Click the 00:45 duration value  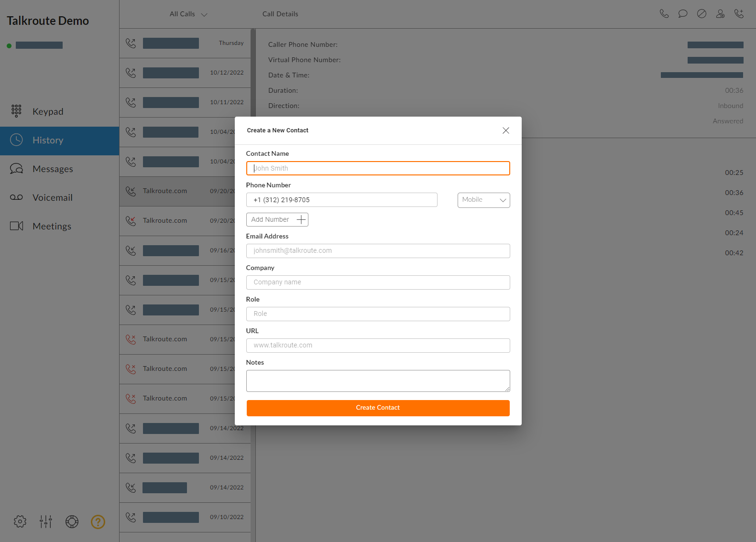click(734, 213)
